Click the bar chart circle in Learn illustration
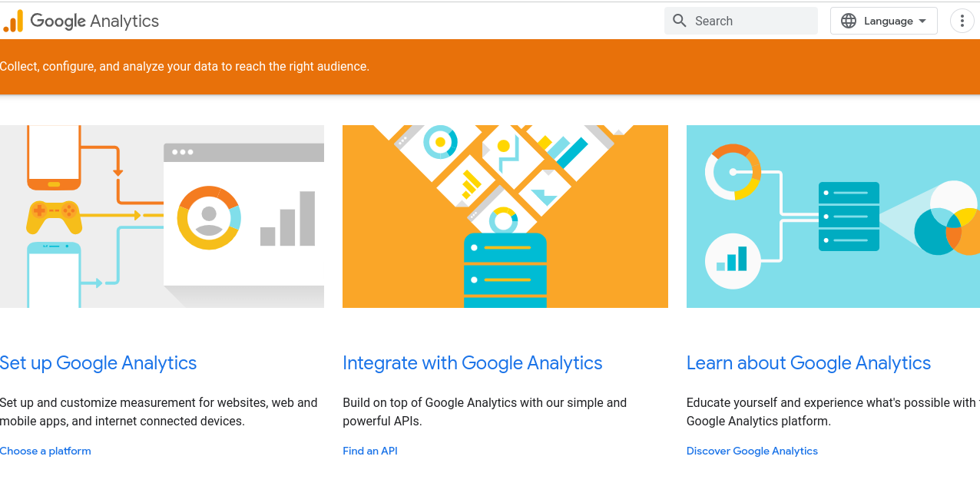 [733, 260]
